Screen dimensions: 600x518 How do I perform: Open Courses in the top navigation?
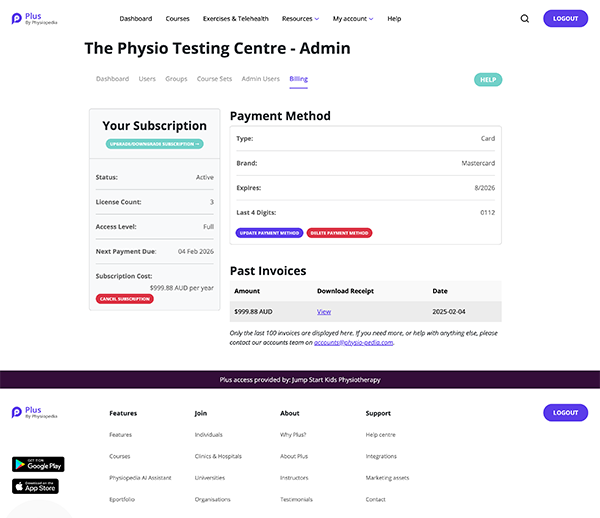click(178, 18)
